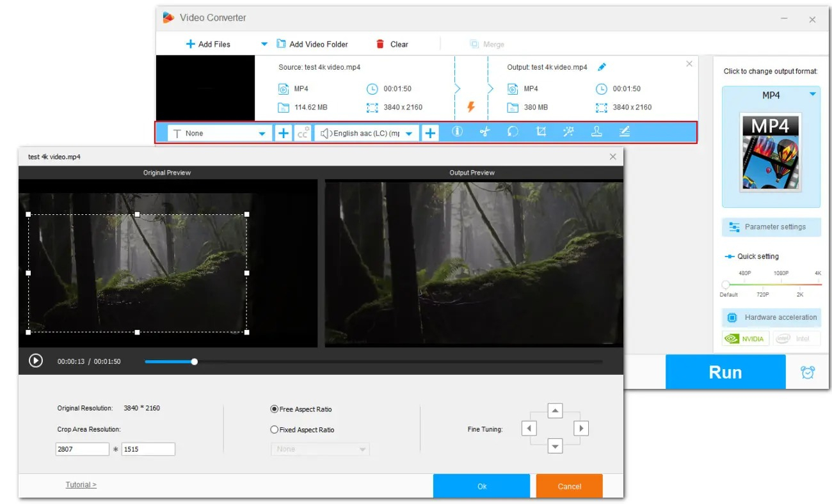Open the scissors trim tool
The height and width of the screenshot is (504, 832).
pyautogui.click(x=484, y=132)
